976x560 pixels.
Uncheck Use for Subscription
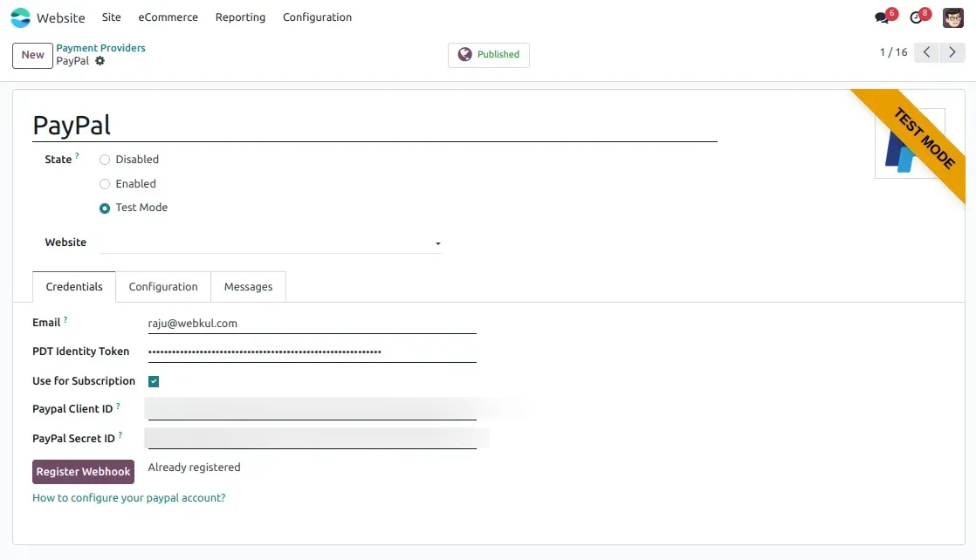pyautogui.click(x=154, y=380)
